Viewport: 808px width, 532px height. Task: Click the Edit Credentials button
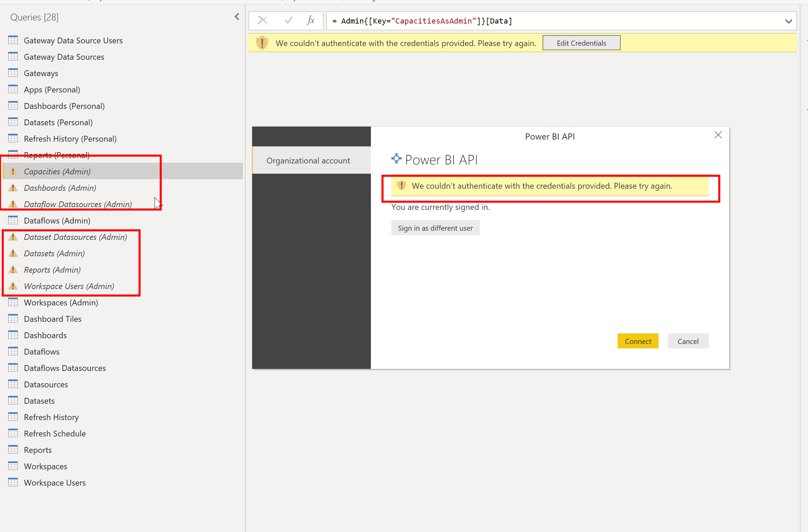(x=581, y=43)
